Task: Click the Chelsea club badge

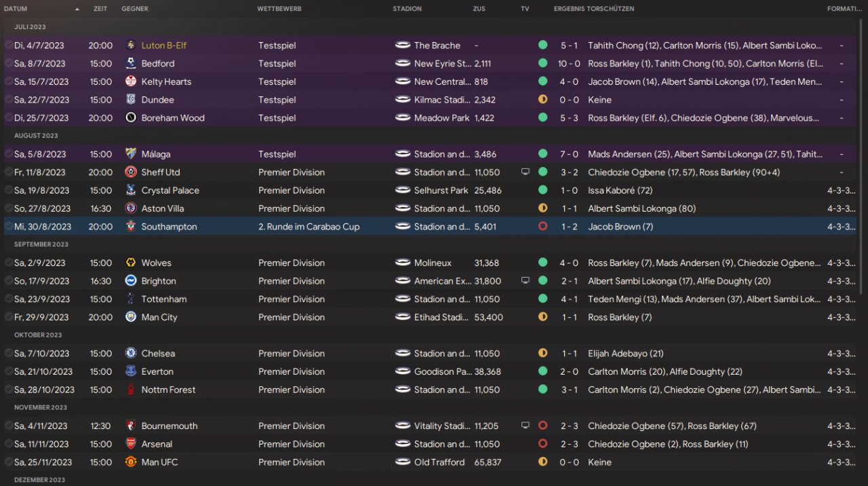Action: pos(131,354)
